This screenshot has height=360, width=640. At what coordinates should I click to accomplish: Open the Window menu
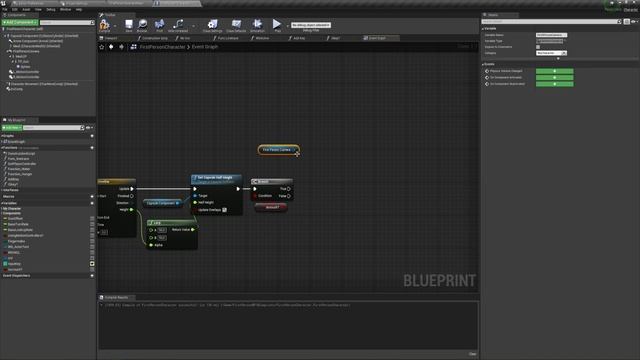(x=65, y=9)
